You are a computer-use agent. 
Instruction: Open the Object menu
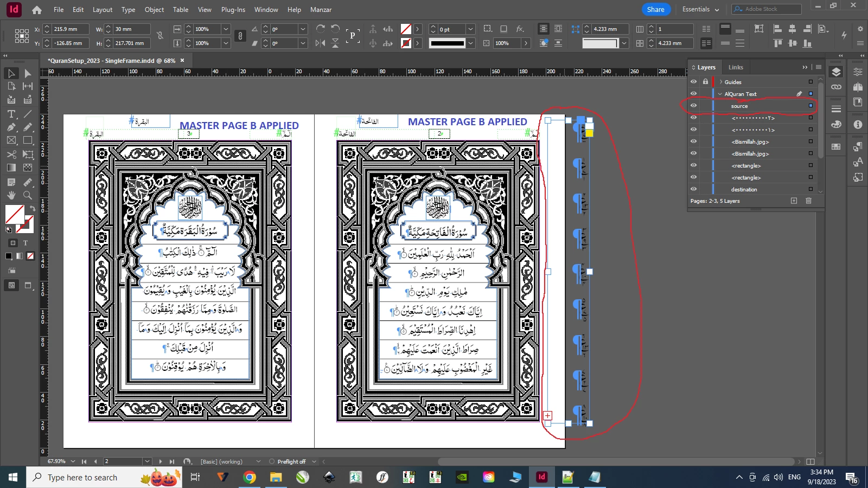tap(154, 10)
